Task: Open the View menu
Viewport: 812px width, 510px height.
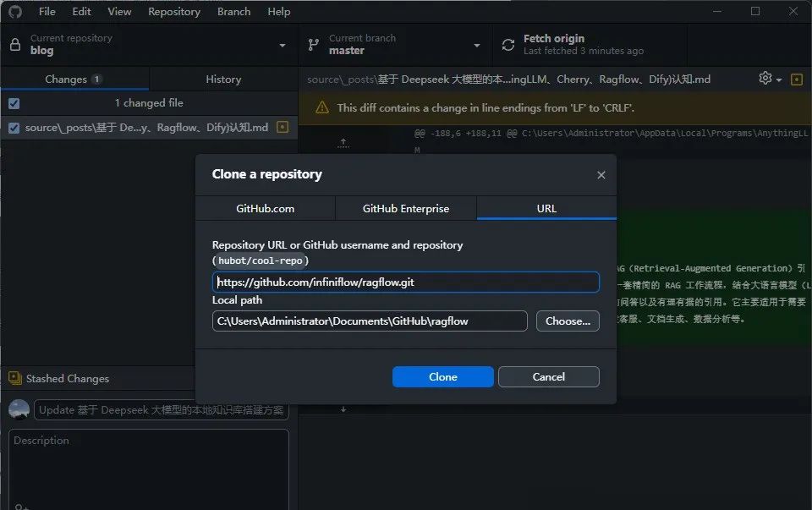Action: (x=119, y=11)
